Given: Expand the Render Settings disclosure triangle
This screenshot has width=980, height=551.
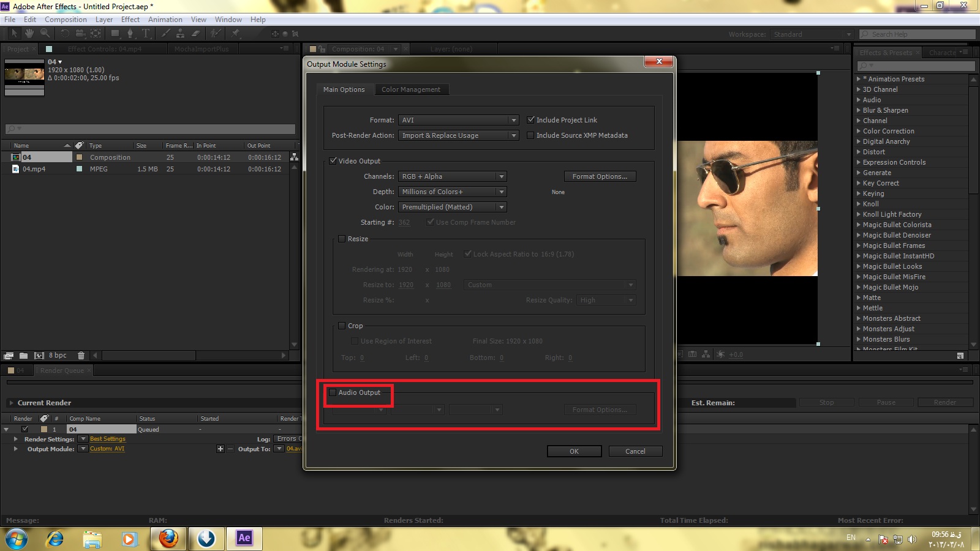Looking at the screenshot, I should [x=15, y=439].
